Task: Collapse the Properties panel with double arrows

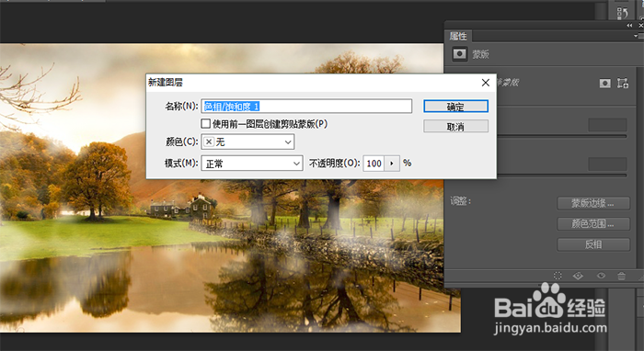Action: [x=629, y=26]
